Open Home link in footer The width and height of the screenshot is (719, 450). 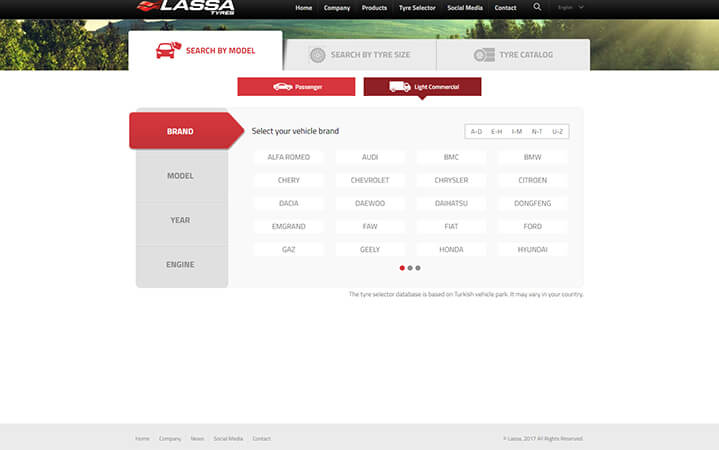click(x=142, y=439)
